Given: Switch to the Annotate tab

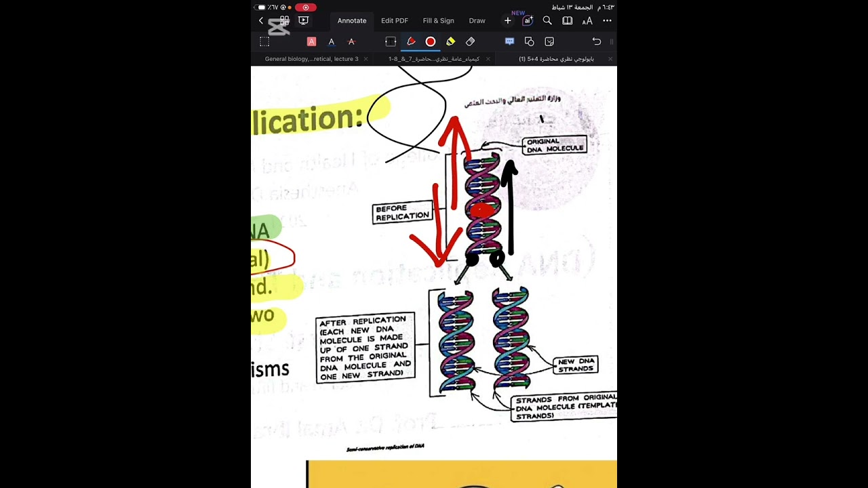Looking at the screenshot, I should point(352,21).
